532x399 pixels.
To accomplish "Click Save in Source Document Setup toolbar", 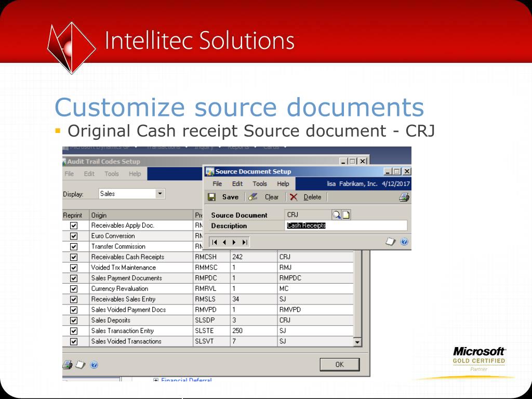I will (223, 197).
